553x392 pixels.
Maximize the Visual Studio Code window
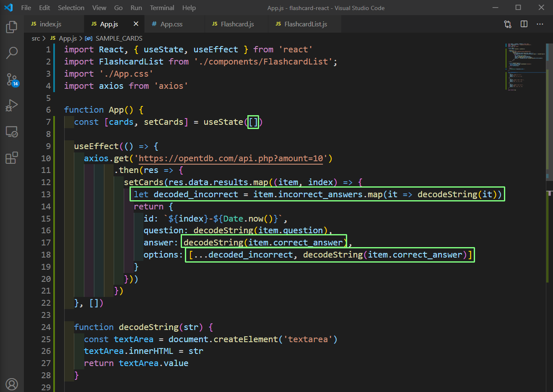(x=518, y=8)
